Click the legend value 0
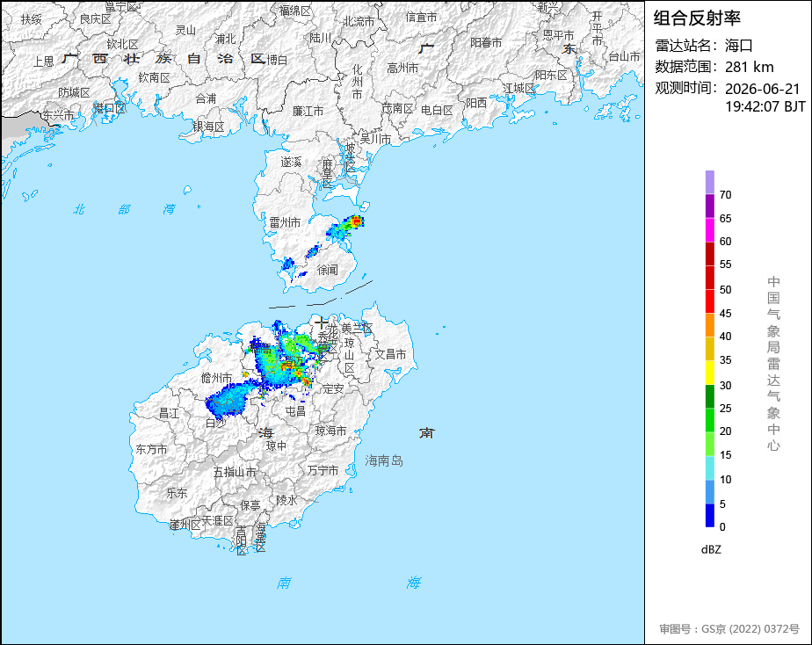This screenshot has height=645, width=812. tap(722, 527)
